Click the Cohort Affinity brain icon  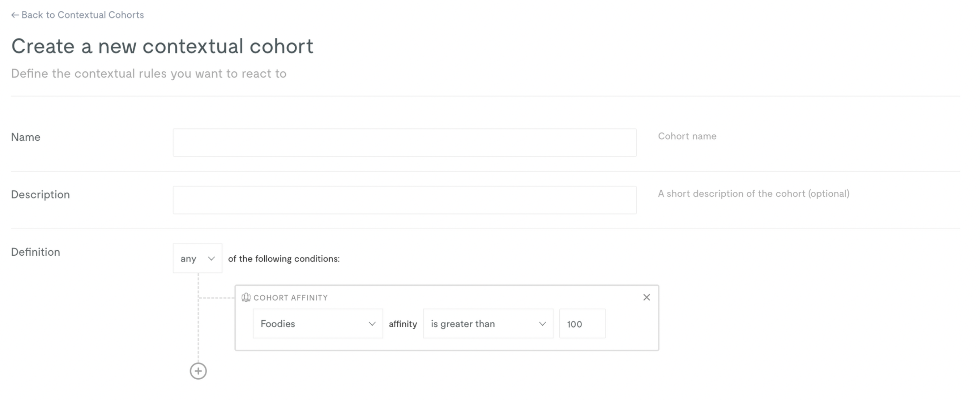tap(246, 297)
